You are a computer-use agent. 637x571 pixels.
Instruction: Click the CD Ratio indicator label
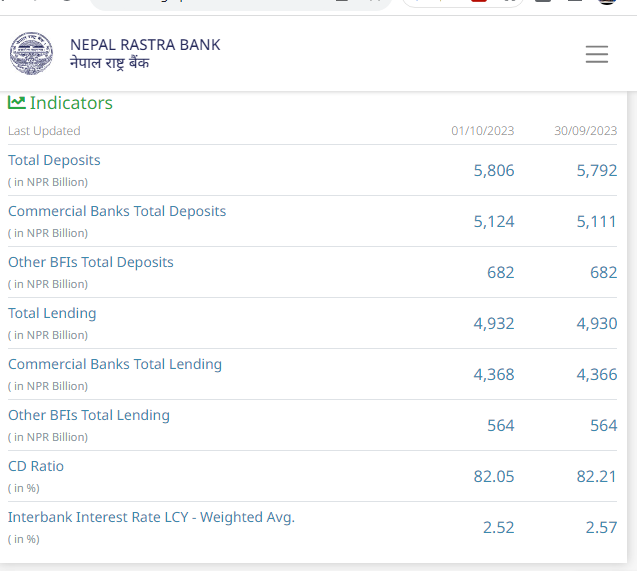[36, 466]
